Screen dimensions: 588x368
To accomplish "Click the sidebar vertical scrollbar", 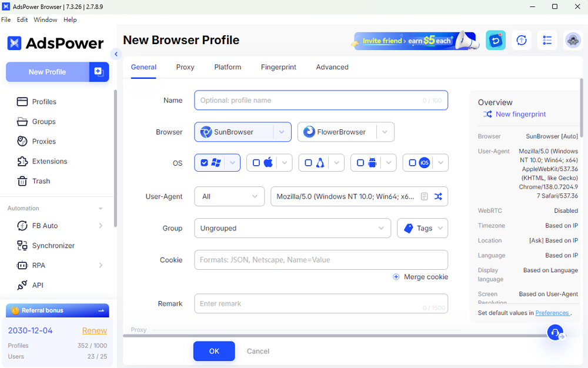I will pyautogui.click(x=115, y=158).
